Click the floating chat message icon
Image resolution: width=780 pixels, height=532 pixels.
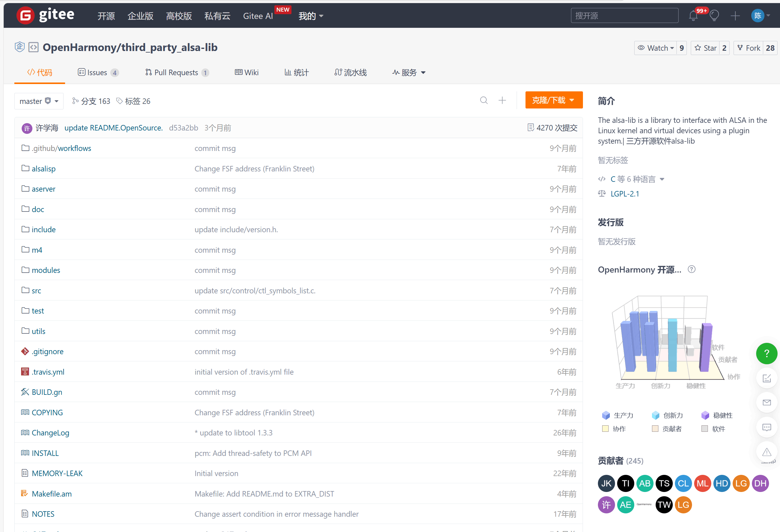click(x=767, y=427)
